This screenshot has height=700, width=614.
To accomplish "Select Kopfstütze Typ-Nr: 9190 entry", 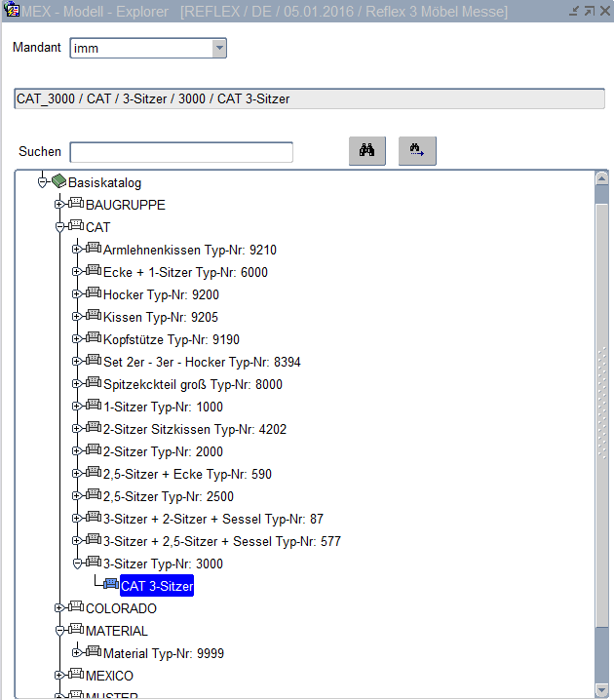I will pos(172,339).
